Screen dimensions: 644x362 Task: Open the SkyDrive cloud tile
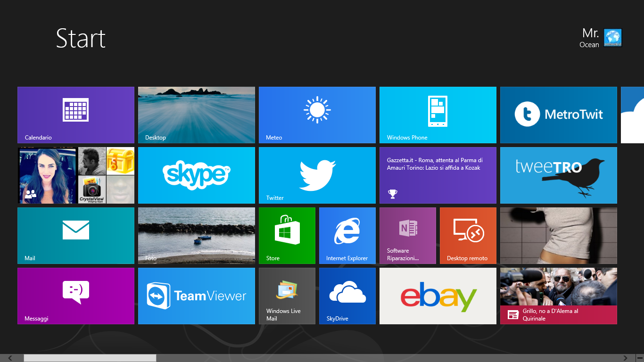[x=347, y=296]
